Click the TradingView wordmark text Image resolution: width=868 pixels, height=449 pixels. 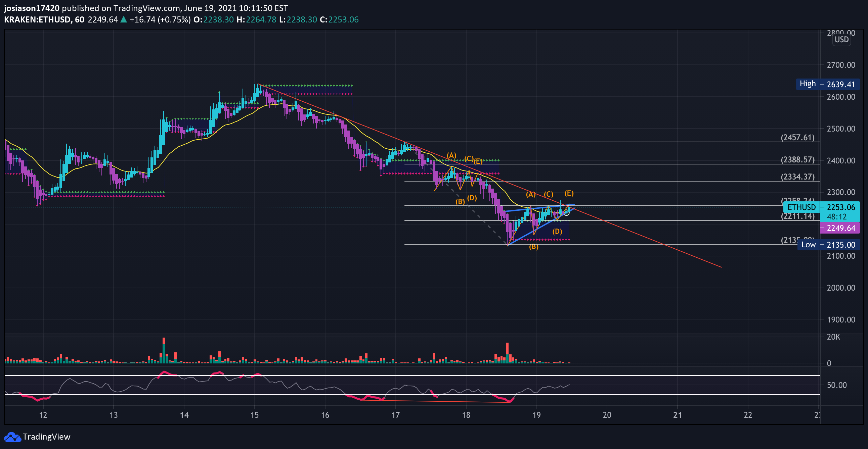46,437
